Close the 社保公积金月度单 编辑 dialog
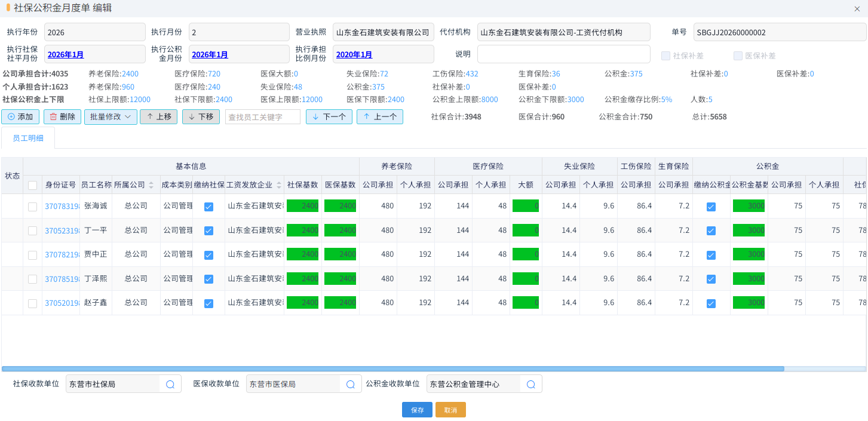The width and height of the screenshot is (868, 421). 857,8
